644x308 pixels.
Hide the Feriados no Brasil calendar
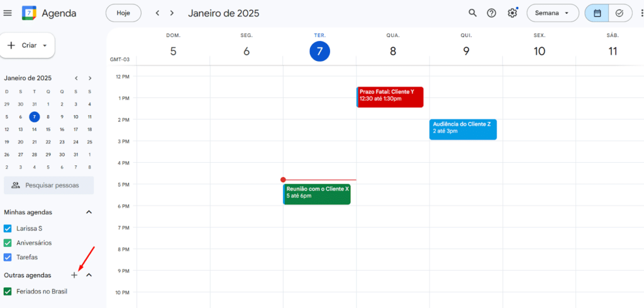point(8,291)
